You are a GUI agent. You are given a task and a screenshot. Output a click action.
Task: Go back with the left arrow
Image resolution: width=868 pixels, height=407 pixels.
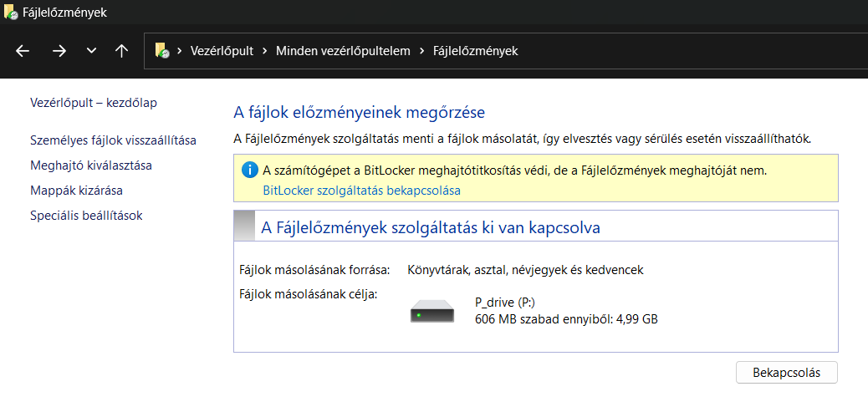coord(22,52)
